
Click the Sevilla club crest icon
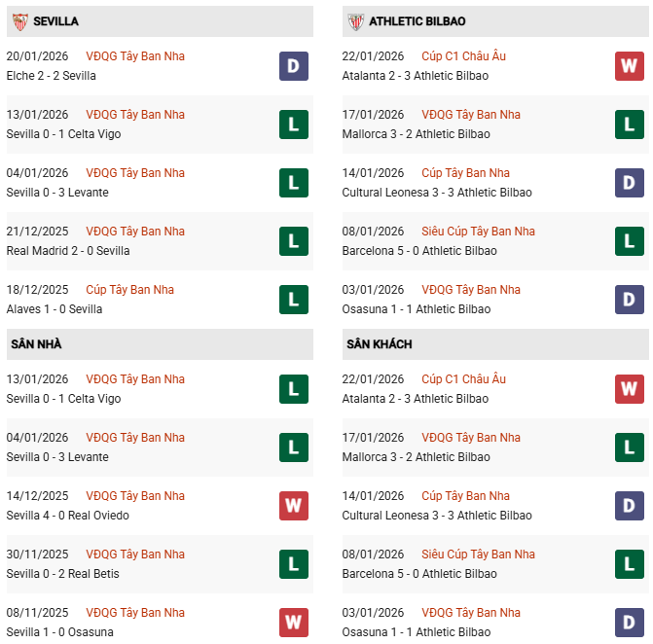click(19, 21)
